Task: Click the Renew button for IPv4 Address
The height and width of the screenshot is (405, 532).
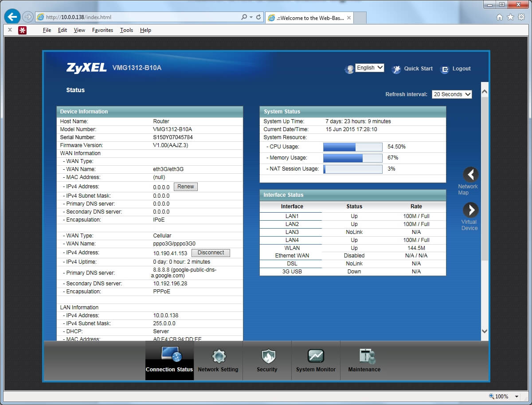Action: (x=185, y=187)
